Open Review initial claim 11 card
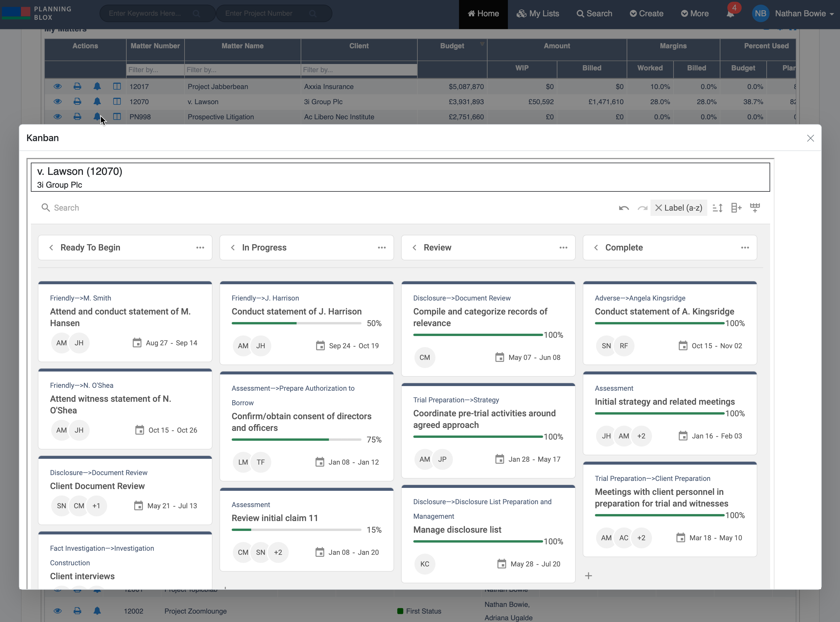840x622 pixels. (274, 518)
